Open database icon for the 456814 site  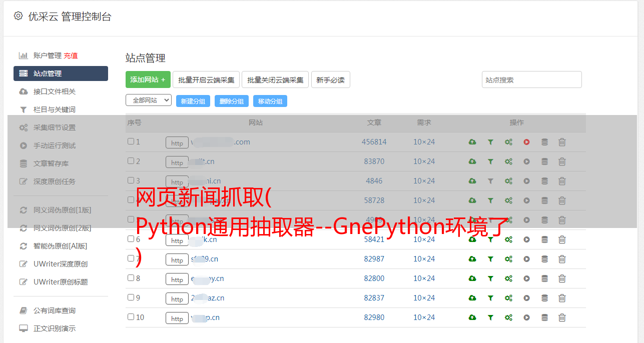click(x=544, y=142)
